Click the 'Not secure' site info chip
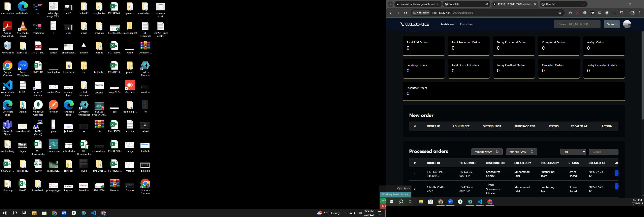The width and height of the screenshot is (644, 217). pyautogui.click(x=421, y=13)
